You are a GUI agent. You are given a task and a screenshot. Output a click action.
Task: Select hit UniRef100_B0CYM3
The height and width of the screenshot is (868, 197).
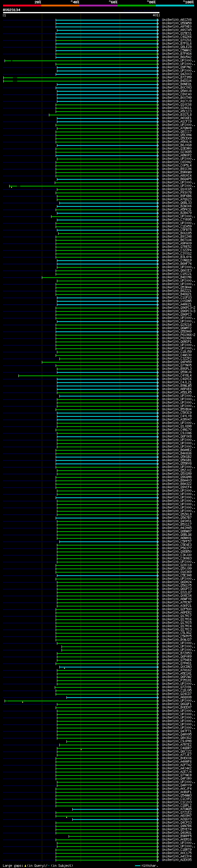point(177,88)
